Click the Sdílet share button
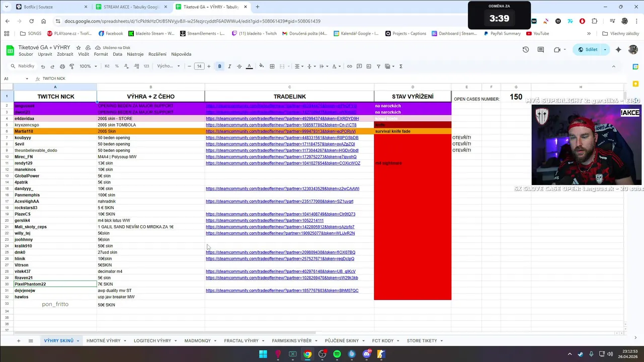This screenshot has height=362, width=644. (x=588, y=50)
